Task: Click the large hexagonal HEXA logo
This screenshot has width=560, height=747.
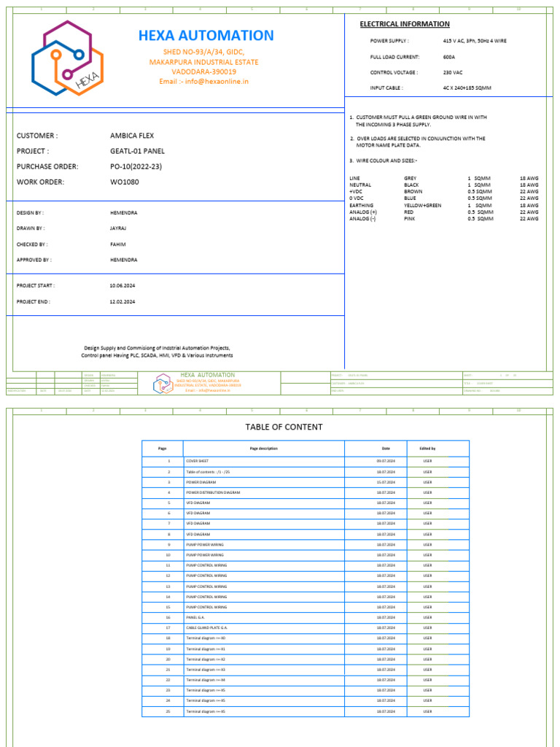Action: pyautogui.click(x=68, y=58)
